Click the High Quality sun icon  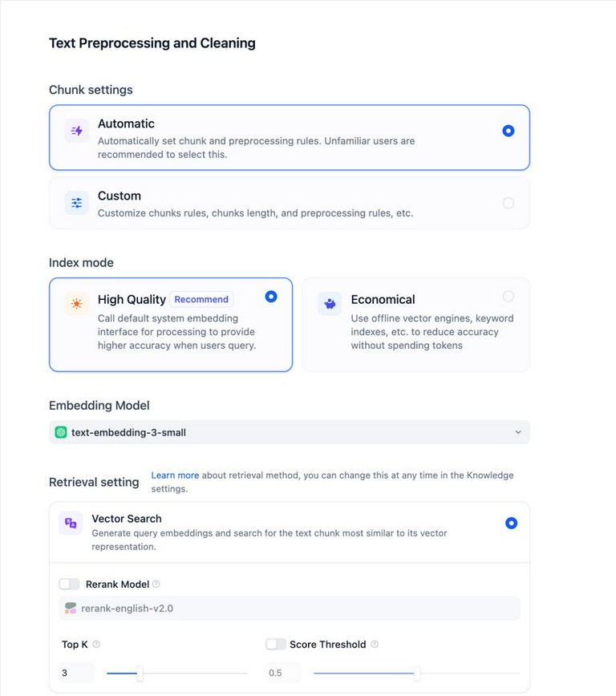pyautogui.click(x=77, y=304)
